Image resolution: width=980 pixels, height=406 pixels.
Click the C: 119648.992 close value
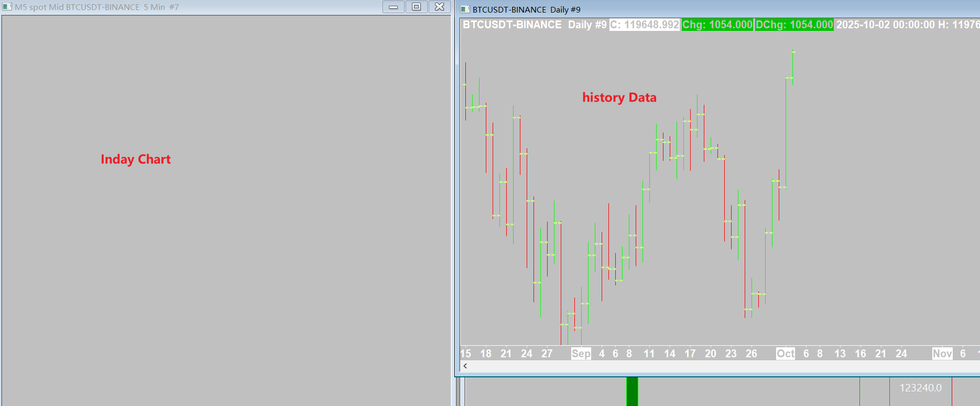[x=645, y=25]
